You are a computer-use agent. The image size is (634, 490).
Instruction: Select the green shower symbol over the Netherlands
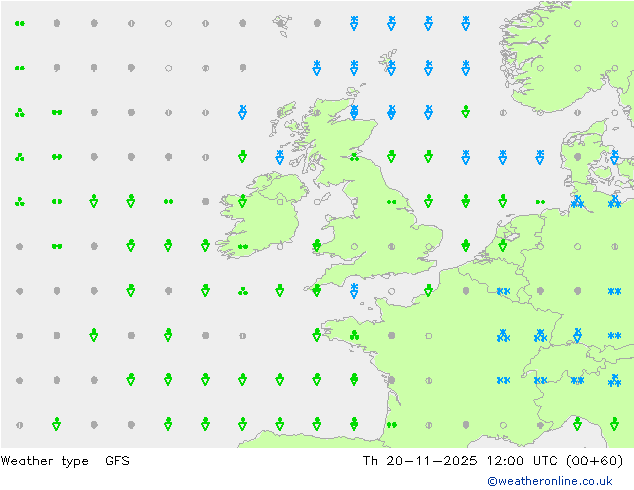point(503,245)
